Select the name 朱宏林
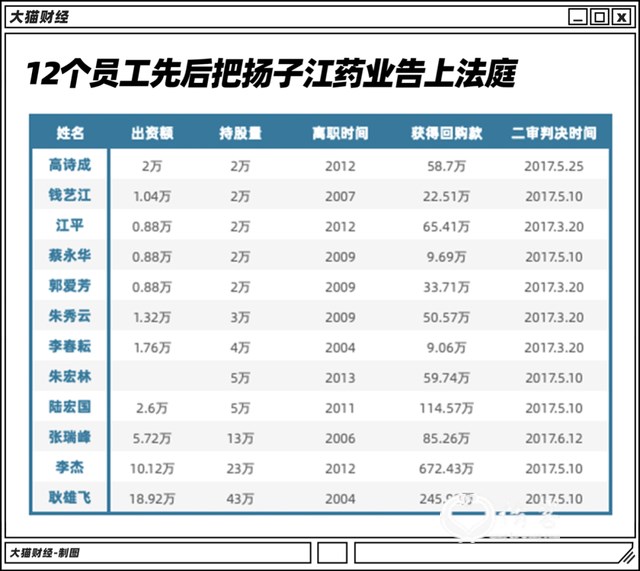Viewport: 640px width, 571px height. [70, 376]
